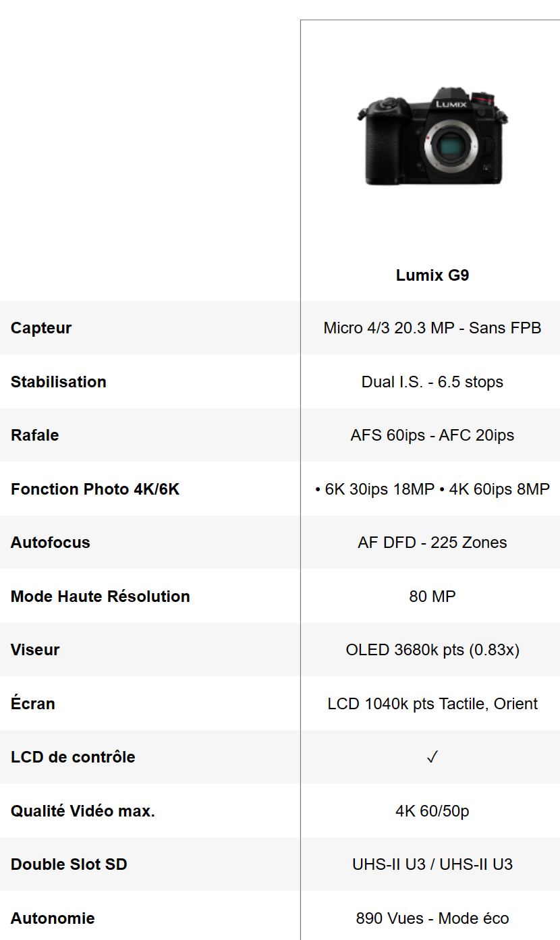Select the UHS-II U3 slot value

432,864
